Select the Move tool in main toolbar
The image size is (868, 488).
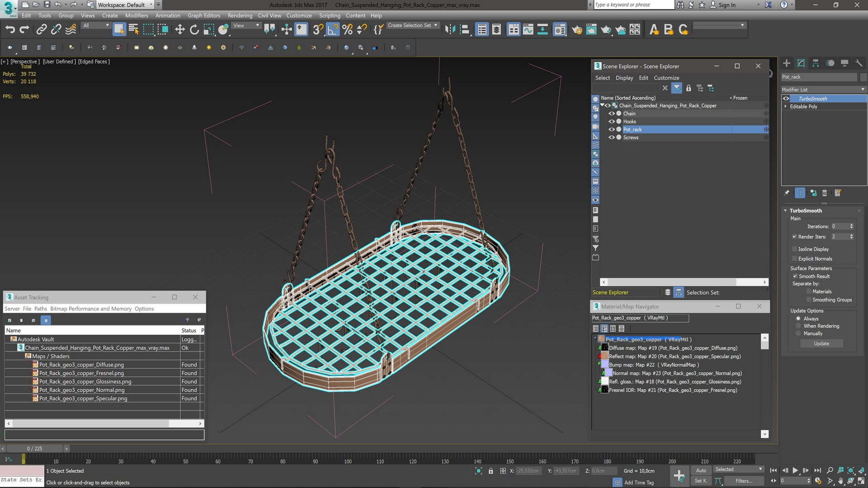(x=179, y=30)
